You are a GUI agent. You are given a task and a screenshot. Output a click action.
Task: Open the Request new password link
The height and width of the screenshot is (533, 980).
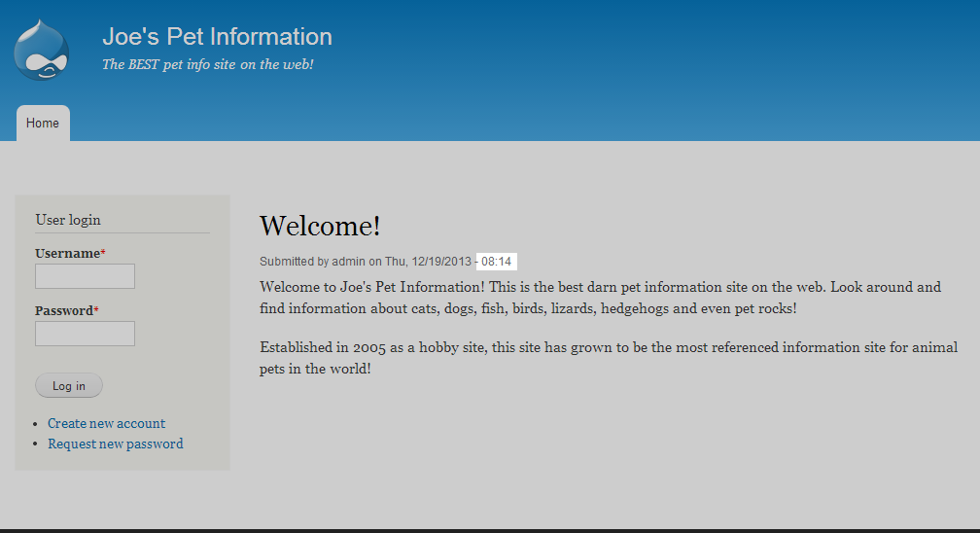(x=116, y=444)
